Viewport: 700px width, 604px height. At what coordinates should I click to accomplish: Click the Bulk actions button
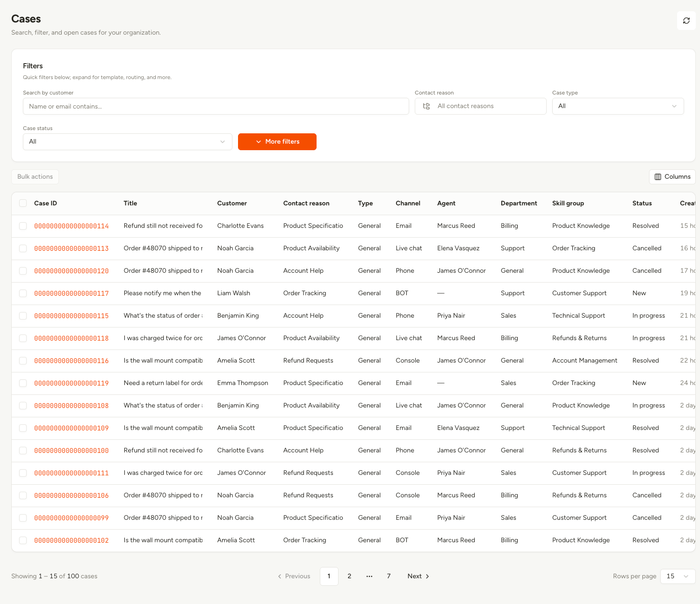[x=35, y=177]
